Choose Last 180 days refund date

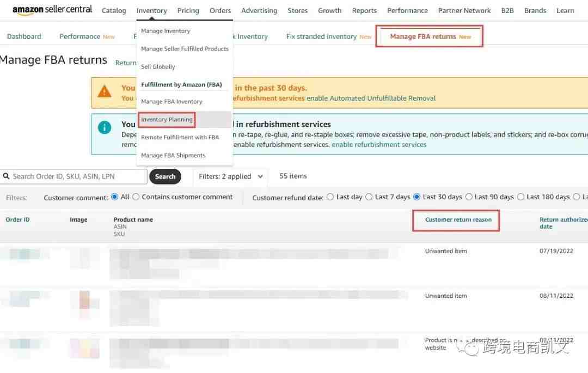520,197
